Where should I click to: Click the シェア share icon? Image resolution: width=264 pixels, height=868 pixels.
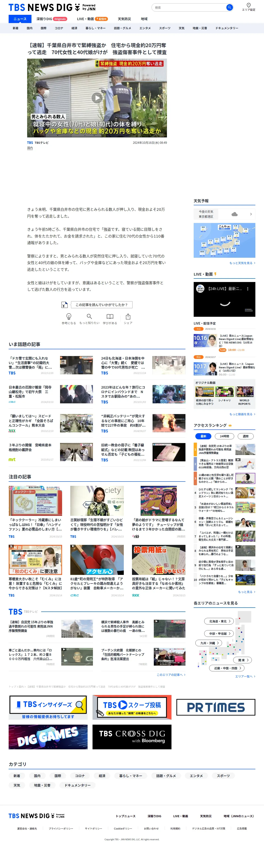128,316
